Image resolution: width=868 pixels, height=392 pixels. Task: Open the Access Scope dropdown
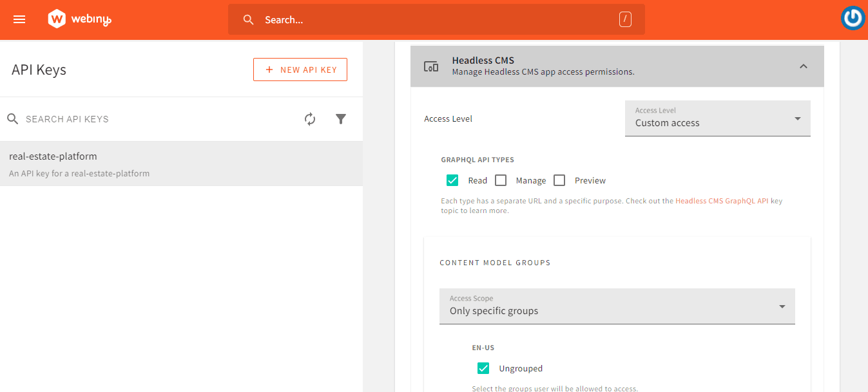tap(617, 306)
